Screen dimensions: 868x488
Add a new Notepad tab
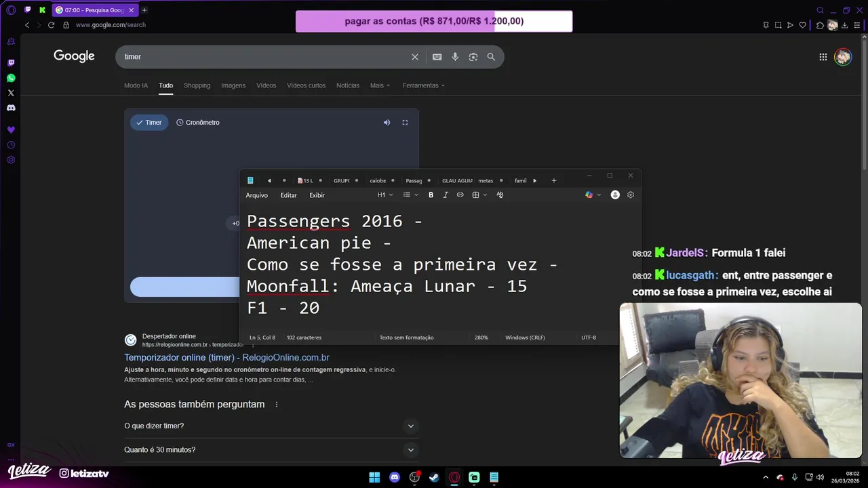click(x=554, y=181)
